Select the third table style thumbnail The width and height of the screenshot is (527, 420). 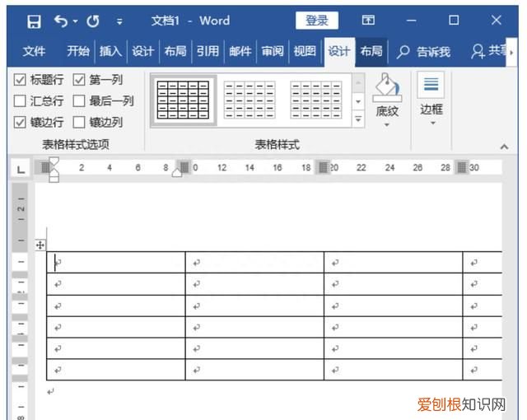tap(316, 100)
